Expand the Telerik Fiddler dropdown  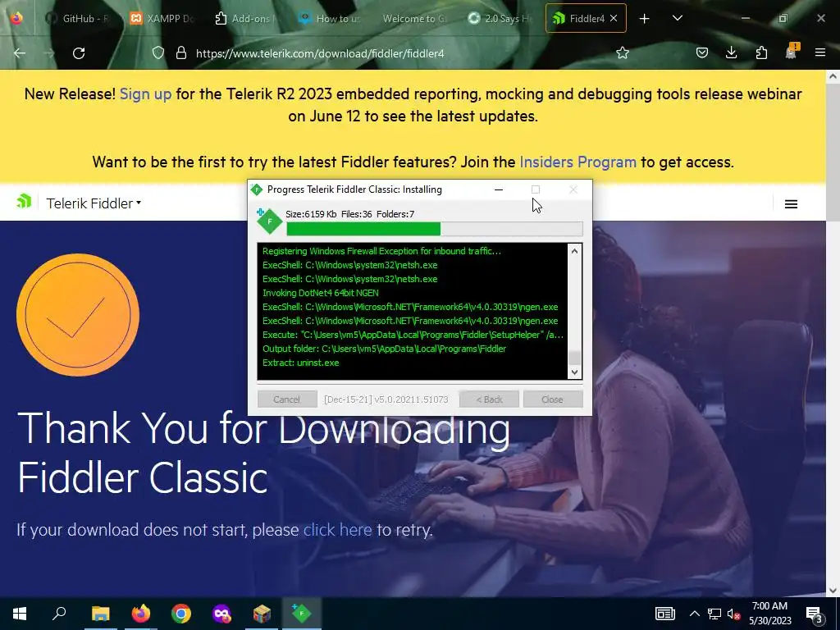pyautogui.click(x=94, y=203)
